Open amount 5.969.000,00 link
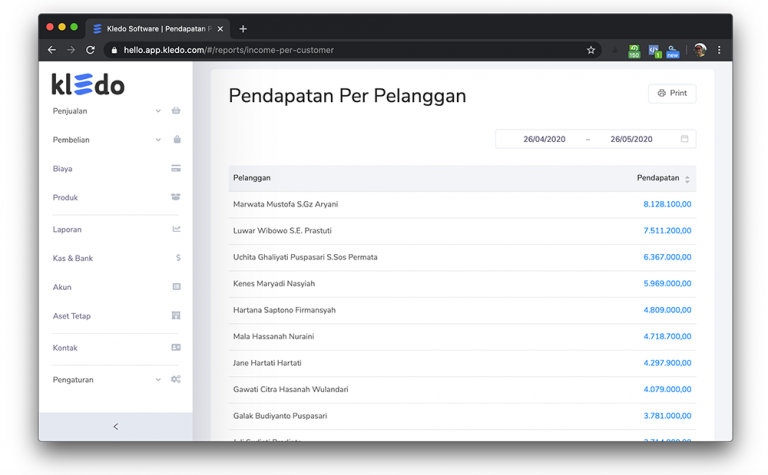The image size is (768, 475). click(667, 284)
